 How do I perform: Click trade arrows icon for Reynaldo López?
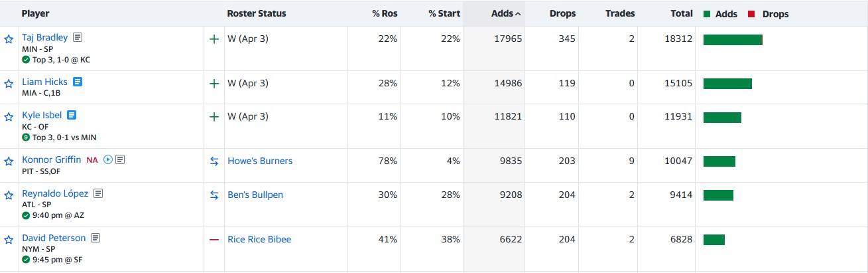click(214, 195)
